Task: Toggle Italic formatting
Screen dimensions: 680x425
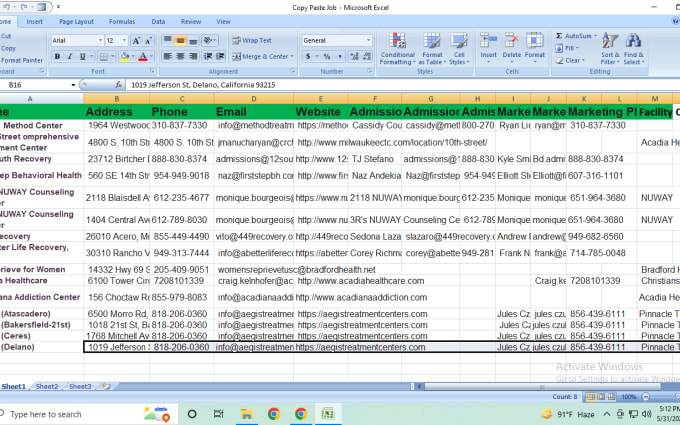Action: coord(69,56)
